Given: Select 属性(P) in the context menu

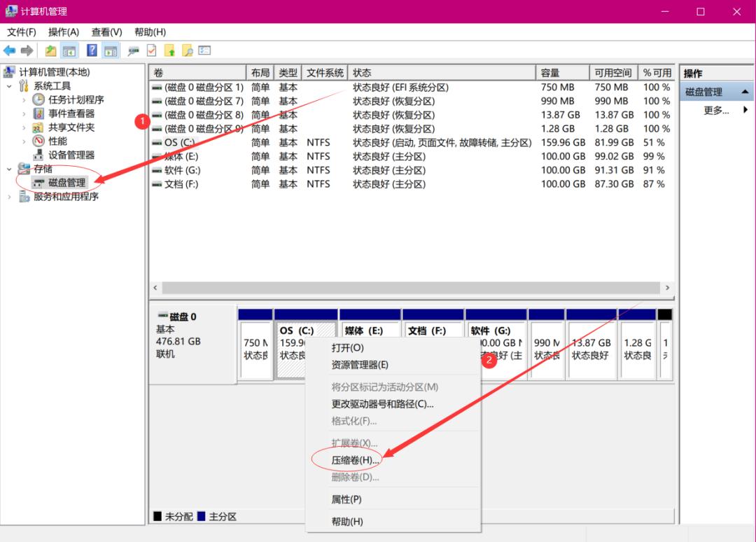Looking at the screenshot, I should click(x=346, y=499).
